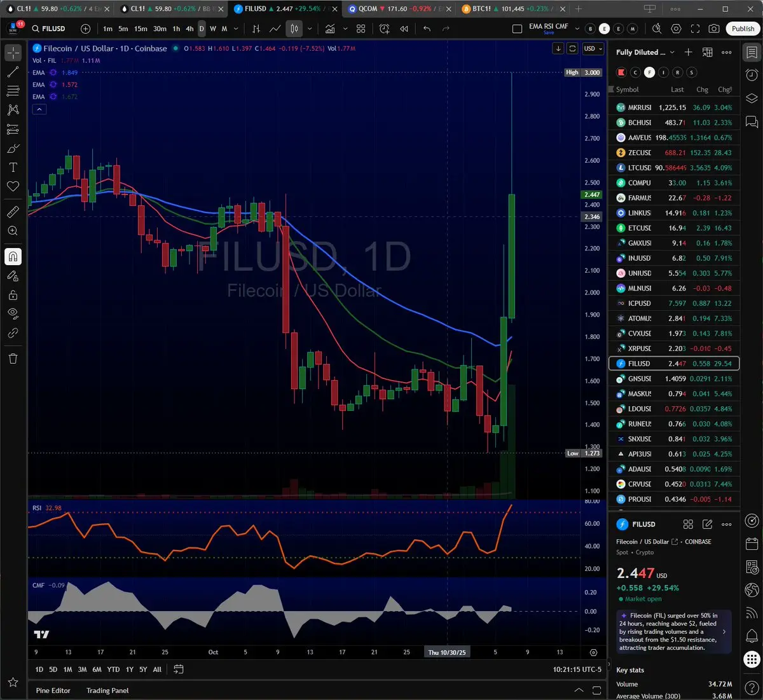The width and height of the screenshot is (763, 700).
Task: Select the crosshair cursor tool
Action: [13, 53]
